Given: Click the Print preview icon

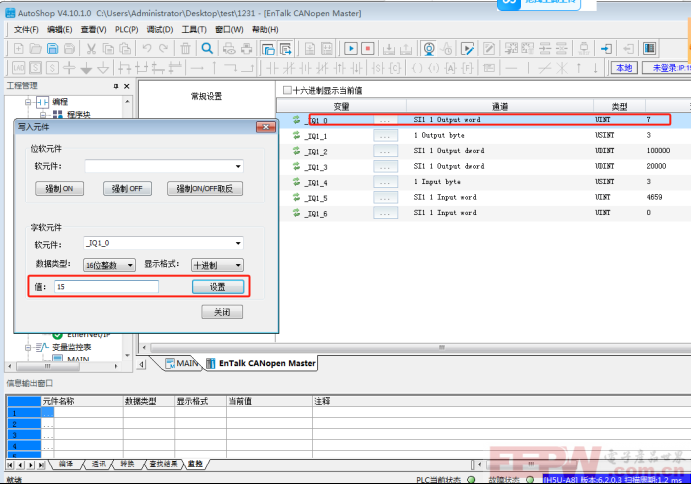Looking at the screenshot, I should click(x=229, y=48).
